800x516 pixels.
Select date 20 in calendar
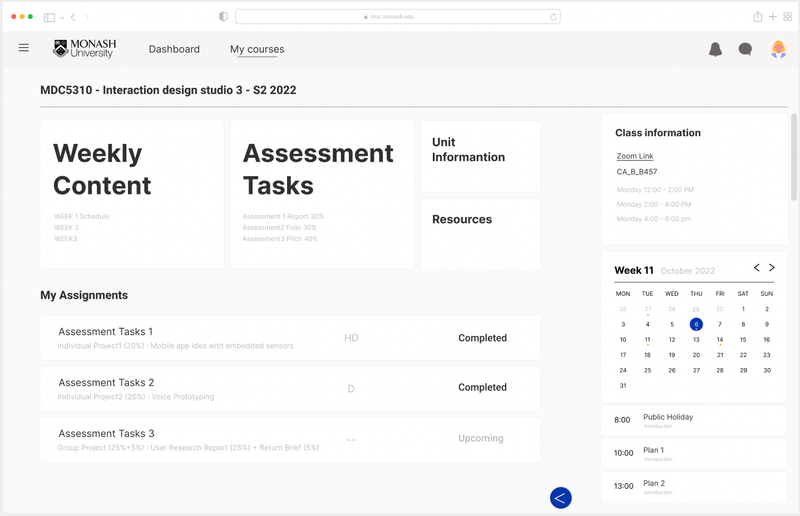coord(696,355)
